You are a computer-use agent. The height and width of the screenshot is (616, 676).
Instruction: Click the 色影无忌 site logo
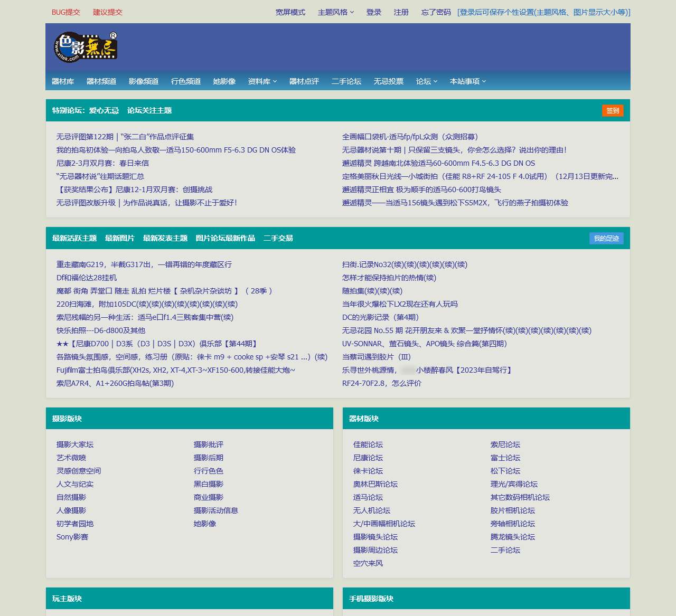pyautogui.click(x=85, y=47)
